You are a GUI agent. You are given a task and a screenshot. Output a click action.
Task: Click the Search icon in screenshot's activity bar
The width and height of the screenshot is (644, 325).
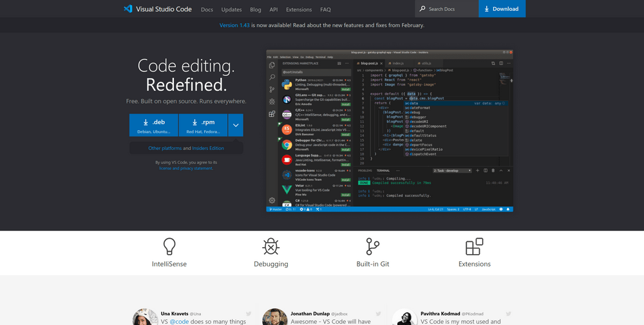tap(272, 77)
